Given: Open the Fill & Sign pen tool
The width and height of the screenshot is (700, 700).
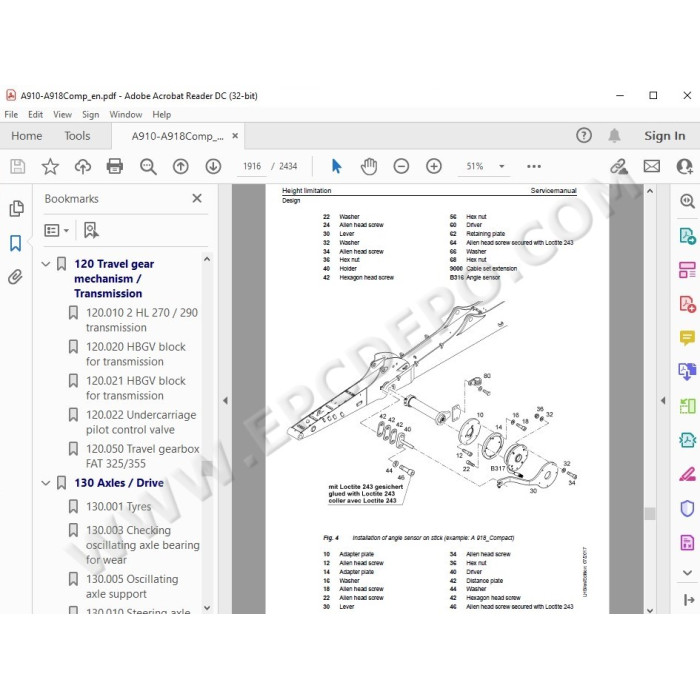Looking at the screenshot, I should pyautogui.click(x=688, y=474).
